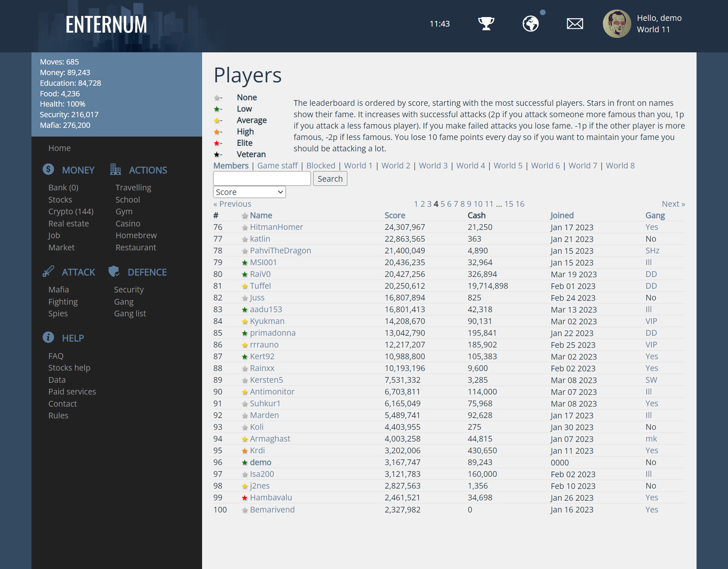Click the shield Defence section icon
This screenshot has height=569, width=728.
(x=114, y=272)
